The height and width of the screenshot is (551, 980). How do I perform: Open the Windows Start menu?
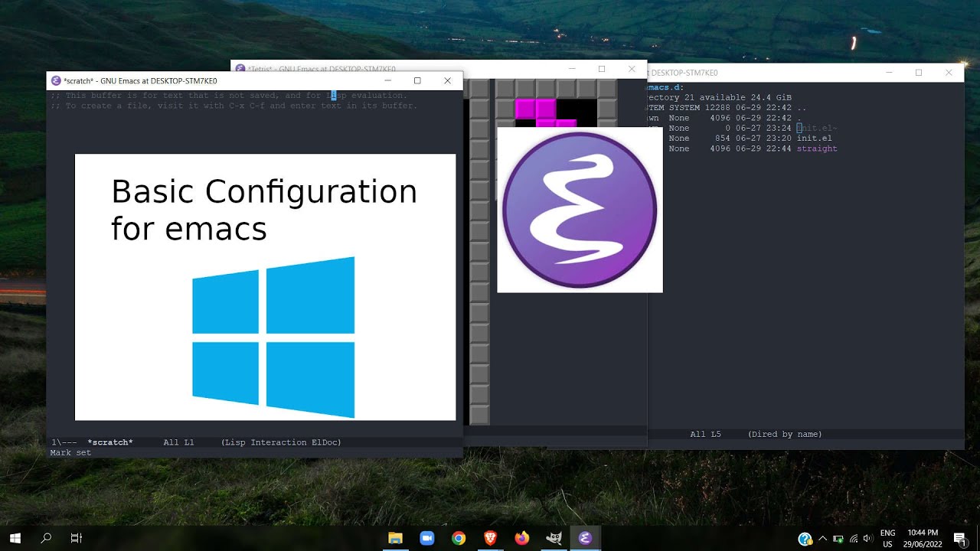pyautogui.click(x=15, y=538)
